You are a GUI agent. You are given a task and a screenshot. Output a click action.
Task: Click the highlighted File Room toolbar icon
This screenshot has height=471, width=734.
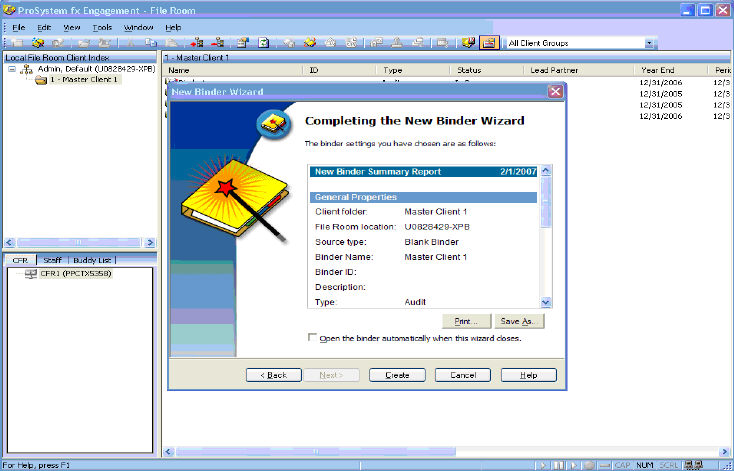tap(489, 43)
